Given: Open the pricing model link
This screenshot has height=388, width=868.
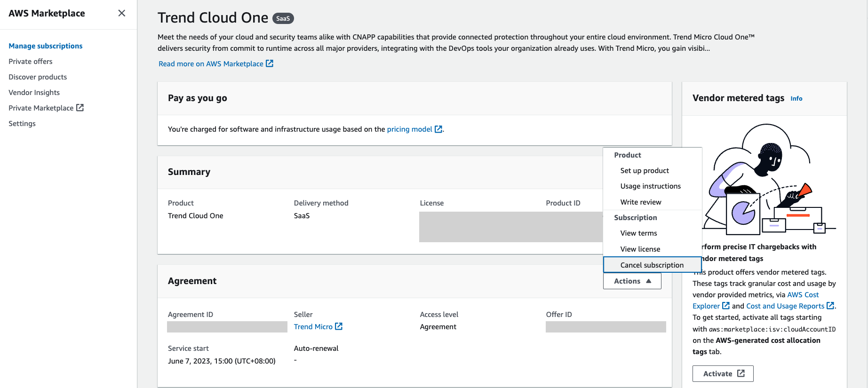Looking at the screenshot, I should point(409,129).
